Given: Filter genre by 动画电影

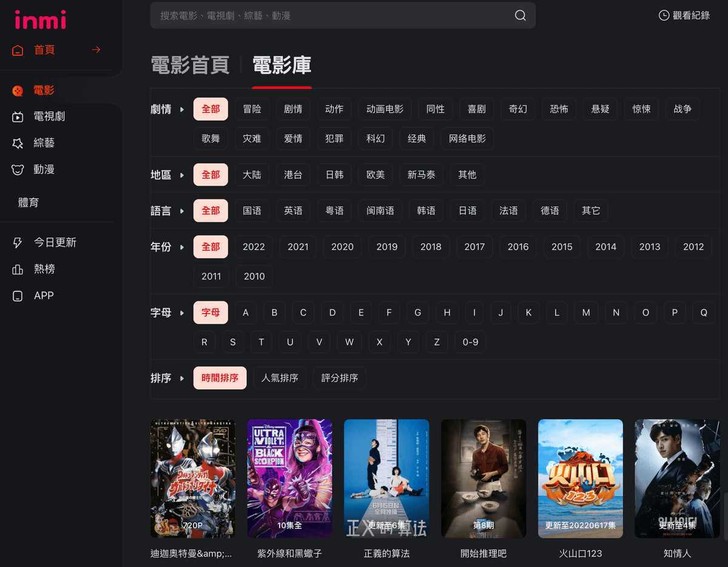Looking at the screenshot, I should pyautogui.click(x=385, y=109).
